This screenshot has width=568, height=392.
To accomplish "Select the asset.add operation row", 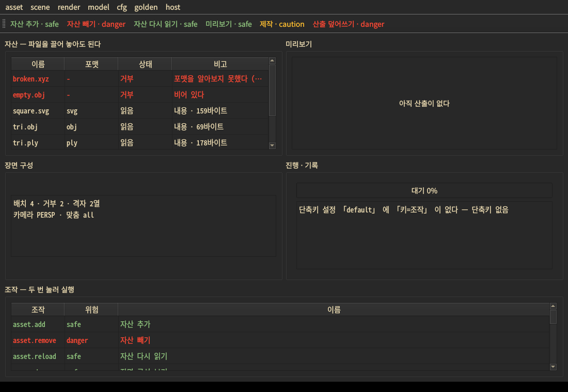I will 280,324.
